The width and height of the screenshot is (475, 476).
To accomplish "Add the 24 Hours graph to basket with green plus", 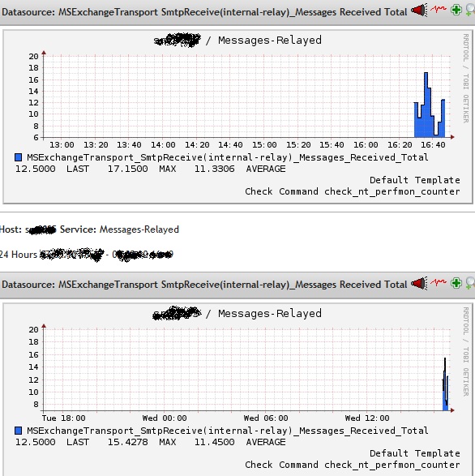I will (x=456, y=283).
